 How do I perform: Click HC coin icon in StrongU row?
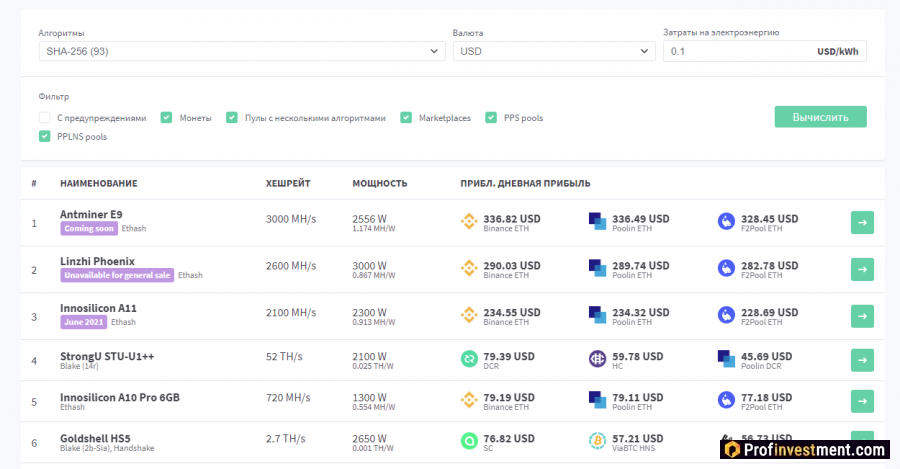pyautogui.click(x=598, y=359)
